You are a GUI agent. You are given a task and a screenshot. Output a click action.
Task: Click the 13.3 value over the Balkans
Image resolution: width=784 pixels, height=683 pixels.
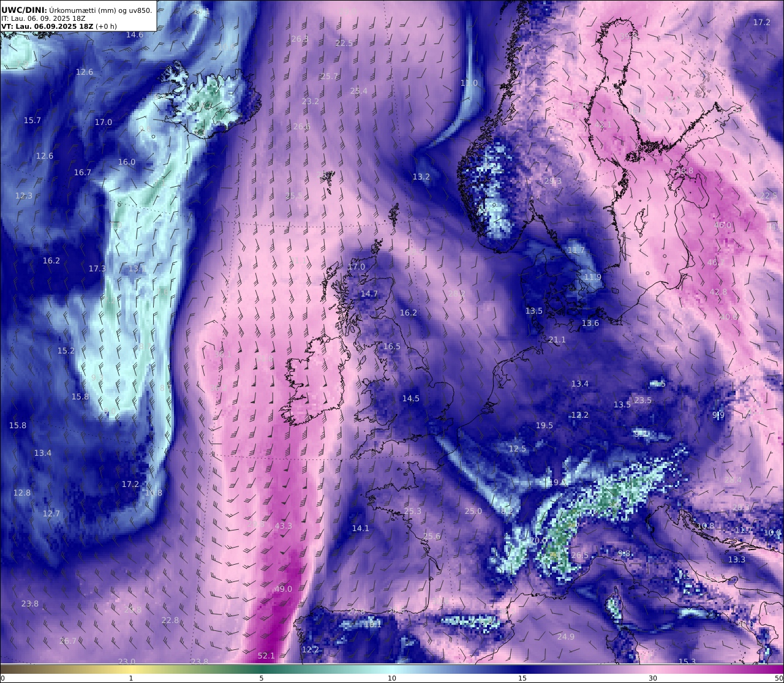pos(737,559)
